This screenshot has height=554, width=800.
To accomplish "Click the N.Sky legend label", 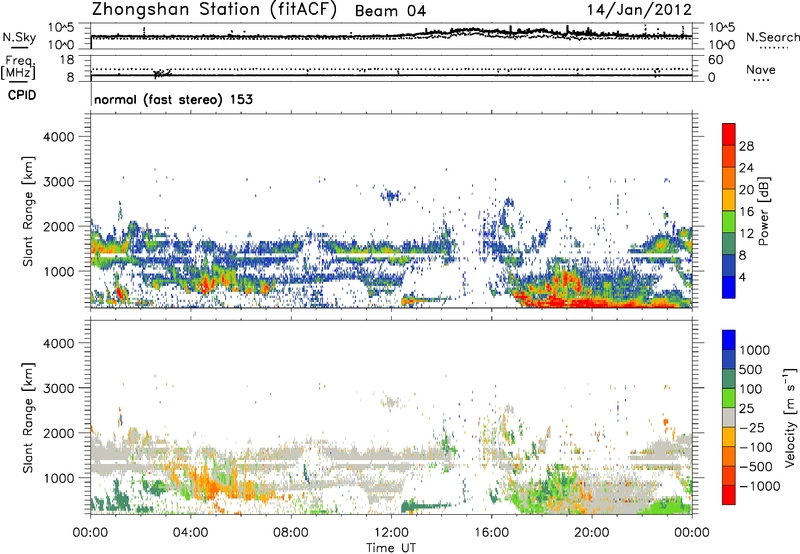I will pyautogui.click(x=19, y=37).
